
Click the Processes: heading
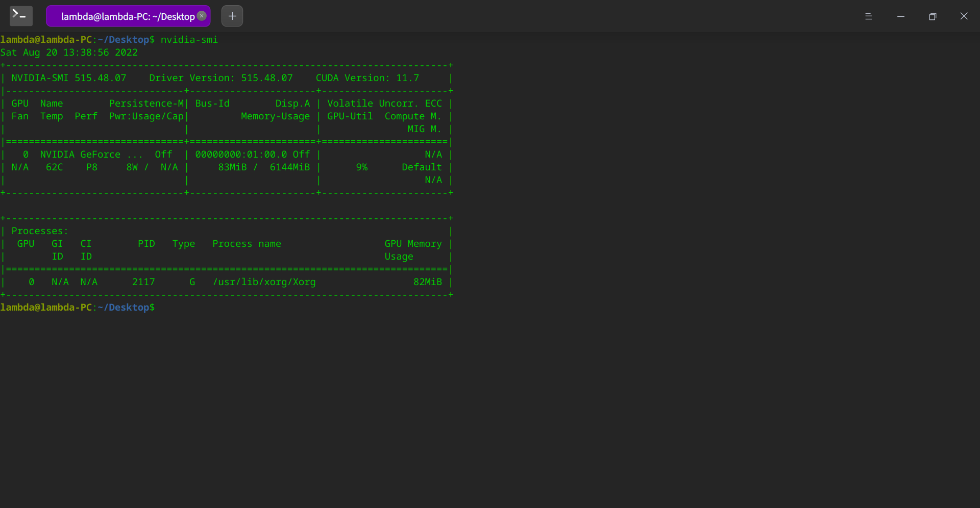(x=40, y=231)
